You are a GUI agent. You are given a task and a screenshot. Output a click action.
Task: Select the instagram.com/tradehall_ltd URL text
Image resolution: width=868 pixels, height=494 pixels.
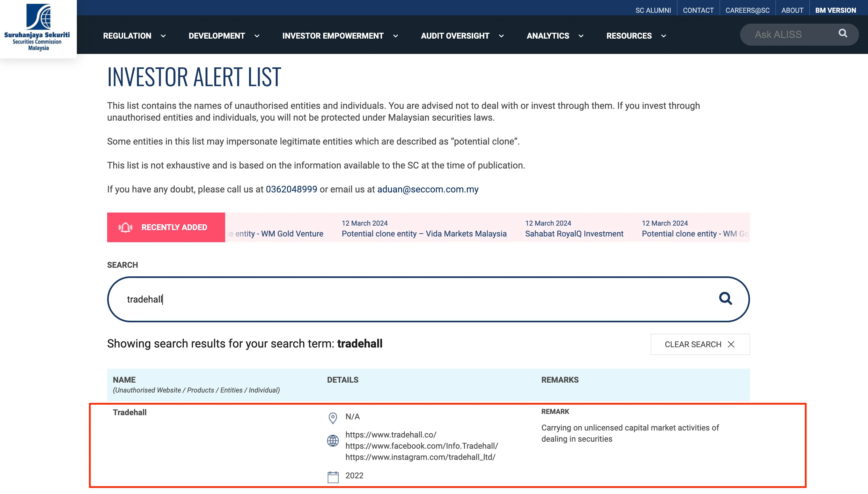[420, 457]
